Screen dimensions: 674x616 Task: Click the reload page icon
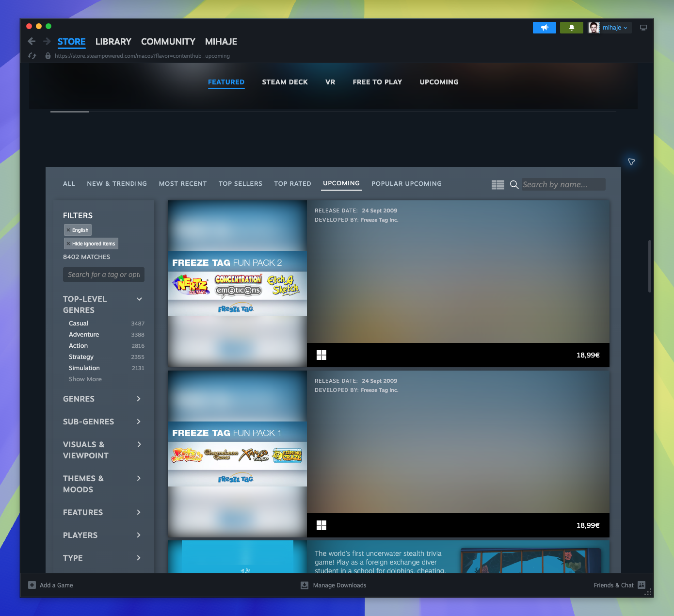pos(32,56)
